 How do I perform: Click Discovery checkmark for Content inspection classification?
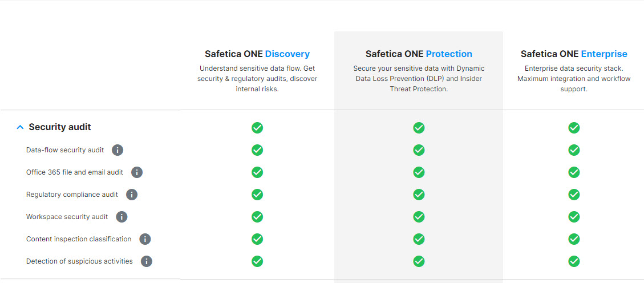click(x=257, y=239)
